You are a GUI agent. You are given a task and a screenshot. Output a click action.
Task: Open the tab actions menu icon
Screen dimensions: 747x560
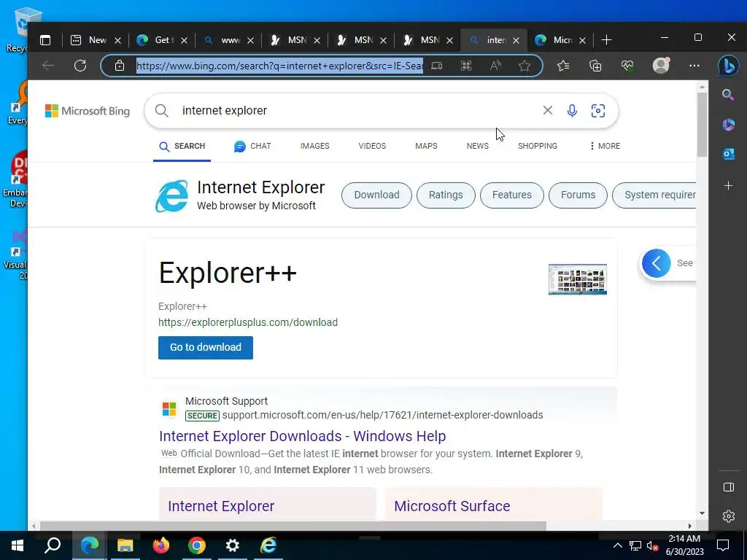coord(45,40)
